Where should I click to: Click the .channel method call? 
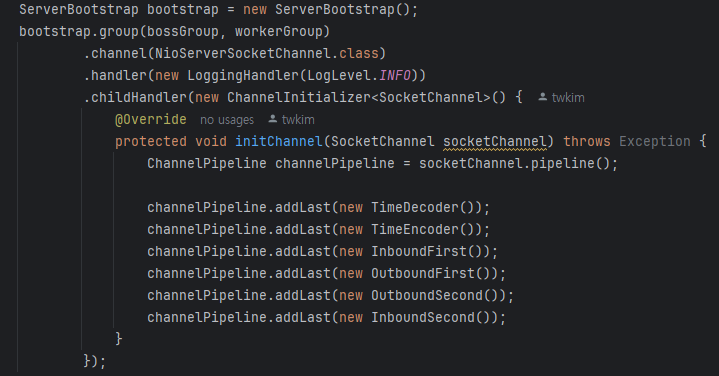tap(115, 54)
